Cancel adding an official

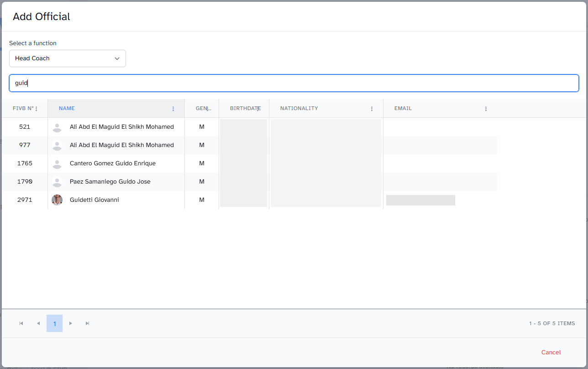tap(551, 352)
